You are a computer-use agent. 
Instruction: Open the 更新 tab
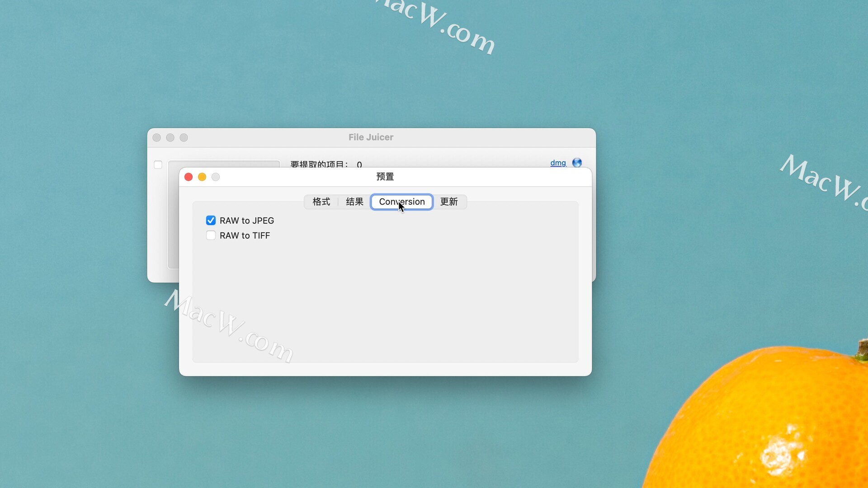click(x=449, y=202)
